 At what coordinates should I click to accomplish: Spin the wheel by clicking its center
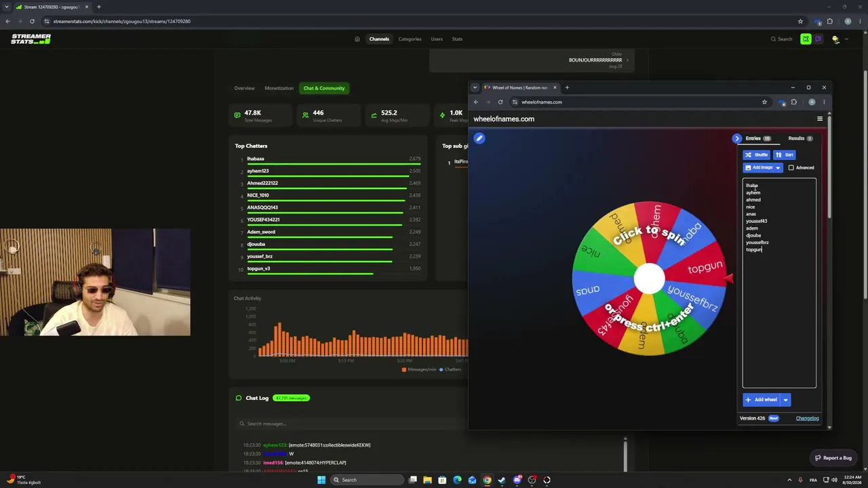click(x=649, y=279)
